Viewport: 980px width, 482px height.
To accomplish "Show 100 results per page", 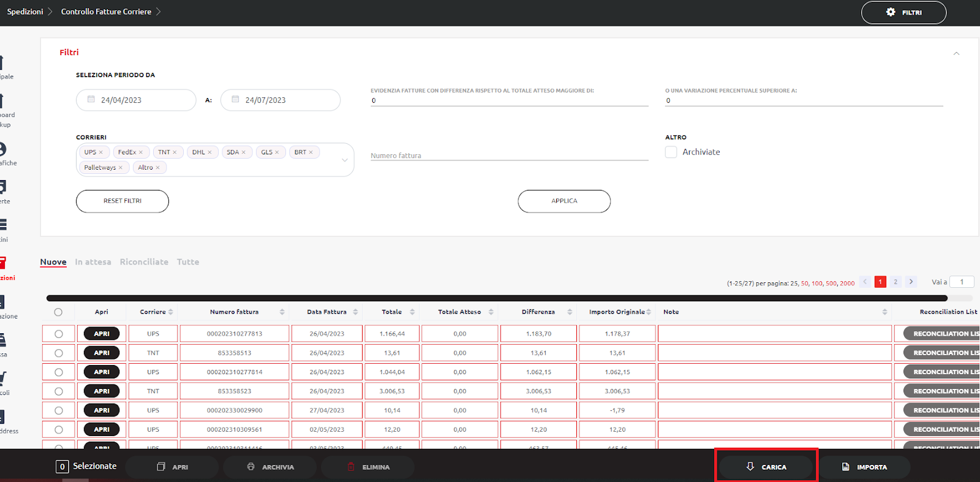I will click(817, 284).
